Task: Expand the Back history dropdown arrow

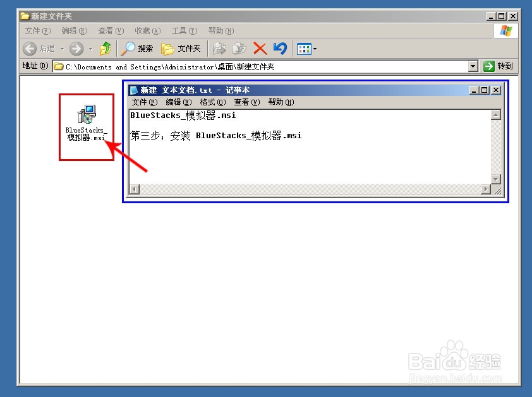Action: (62, 49)
